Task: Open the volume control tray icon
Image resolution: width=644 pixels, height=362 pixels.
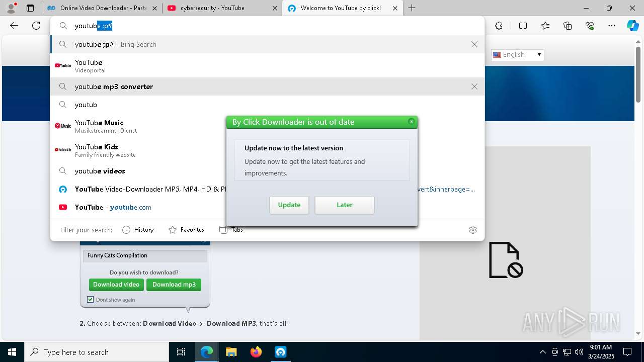Action: (579, 352)
